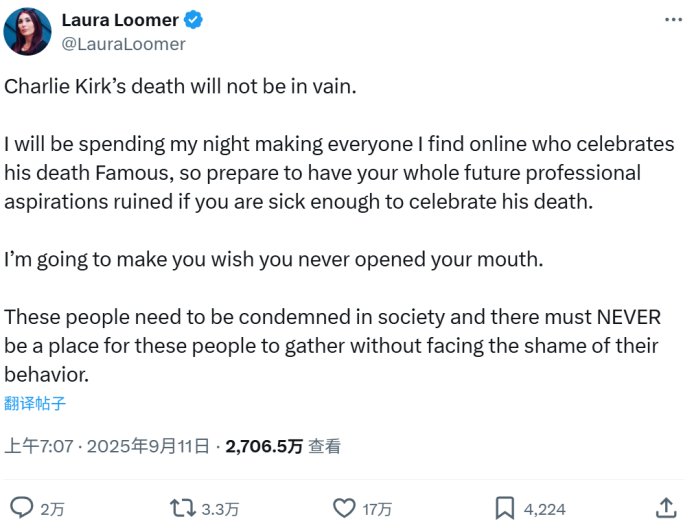
Task: Click the 17万 like count
Action: coord(377,509)
